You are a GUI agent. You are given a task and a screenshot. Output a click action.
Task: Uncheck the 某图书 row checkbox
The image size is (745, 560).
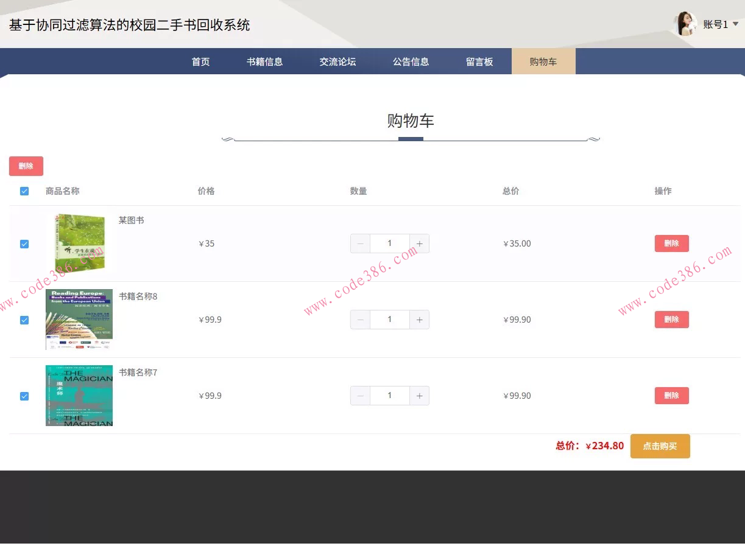click(24, 244)
